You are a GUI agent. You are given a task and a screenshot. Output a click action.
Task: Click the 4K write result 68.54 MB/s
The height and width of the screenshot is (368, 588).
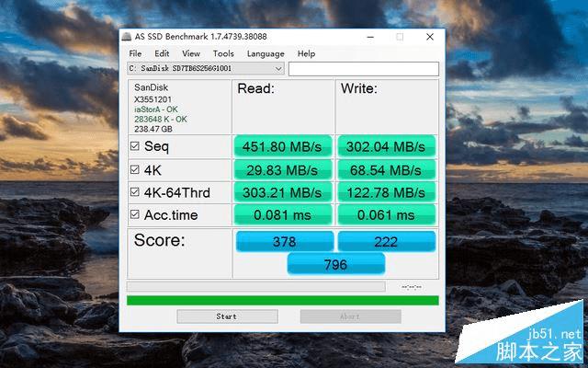pos(386,170)
